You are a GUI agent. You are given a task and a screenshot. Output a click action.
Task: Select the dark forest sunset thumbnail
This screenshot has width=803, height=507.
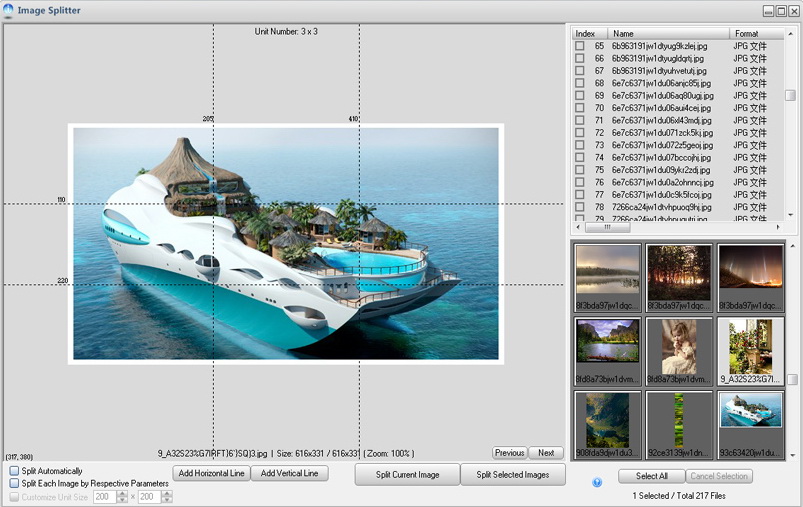pos(679,277)
